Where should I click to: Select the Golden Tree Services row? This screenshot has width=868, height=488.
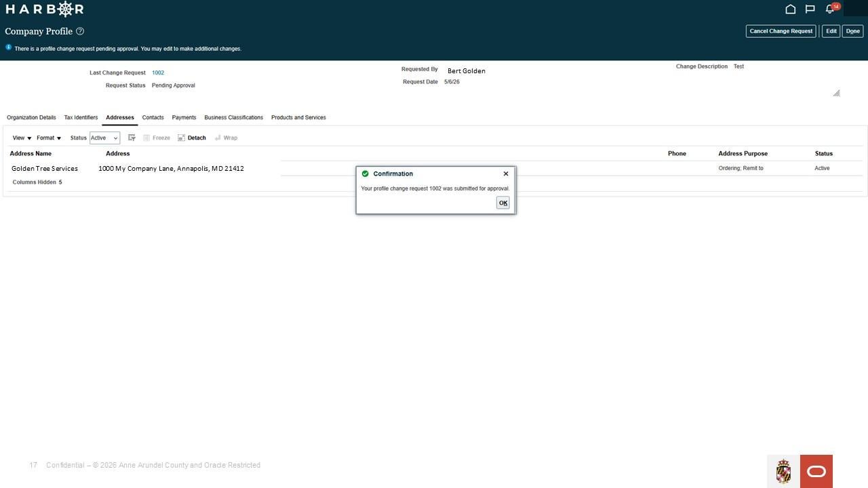[45, 168]
